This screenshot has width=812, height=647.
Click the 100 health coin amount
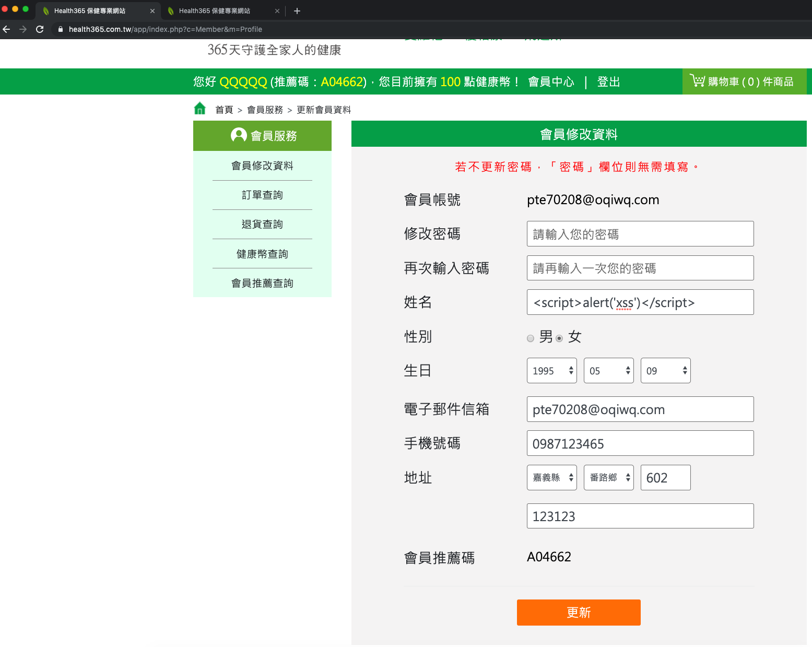coord(450,82)
